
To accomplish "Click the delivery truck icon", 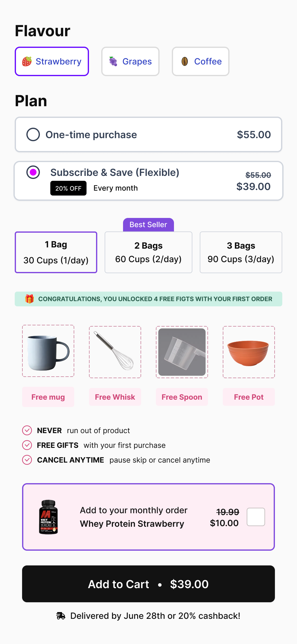I will point(61,616).
